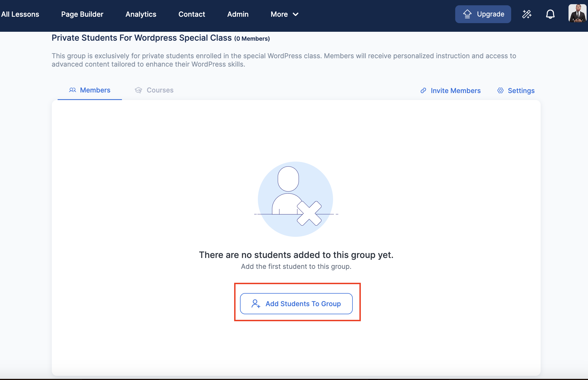Open Page Builder from top navigation
The height and width of the screenshot is (380, 588).
[82, 14]
